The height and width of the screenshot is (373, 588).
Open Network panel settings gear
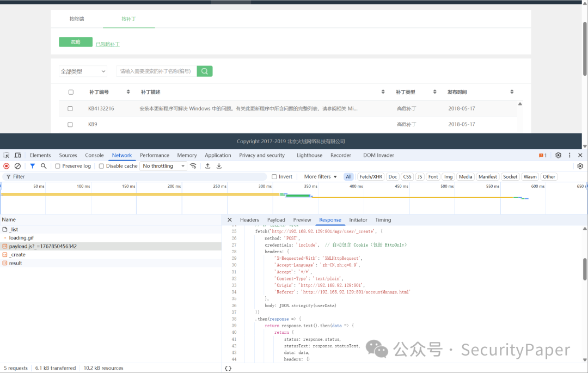click(580, 166)
